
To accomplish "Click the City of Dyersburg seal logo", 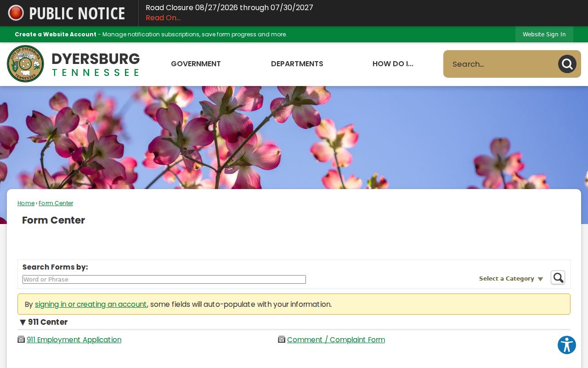I will tap(25, 64).
